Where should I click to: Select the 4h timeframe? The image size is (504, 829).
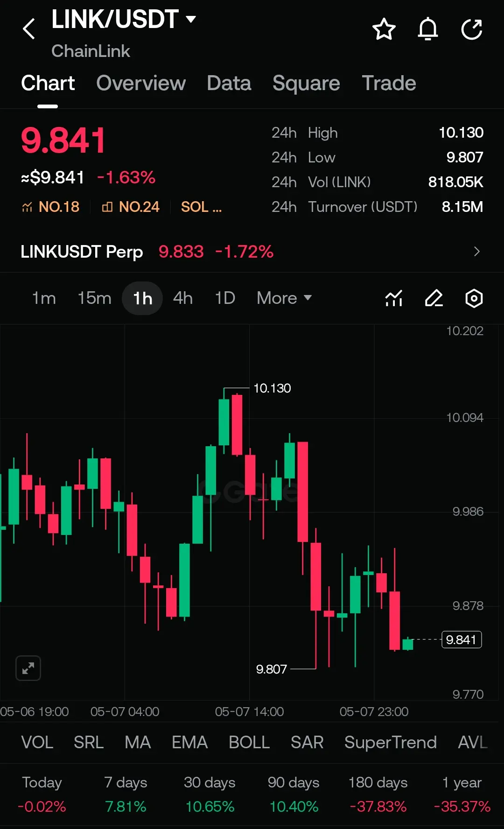point(183,298)
